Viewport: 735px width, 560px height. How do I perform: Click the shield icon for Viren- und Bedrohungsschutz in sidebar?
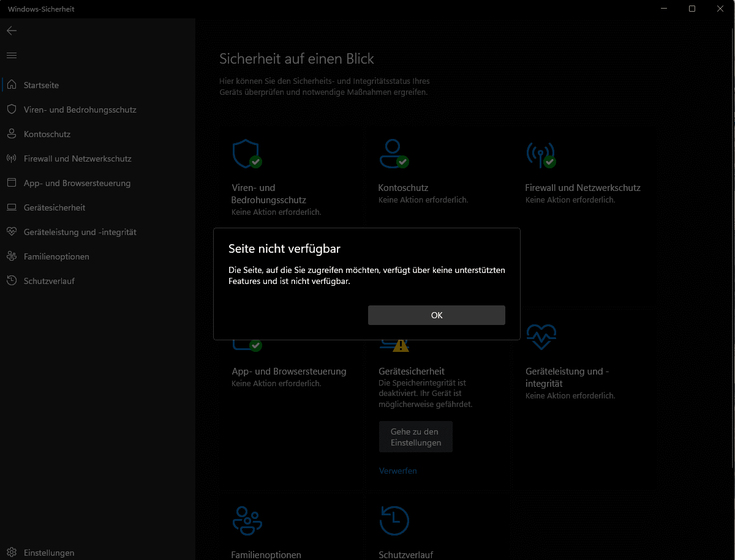pos(12,109)
